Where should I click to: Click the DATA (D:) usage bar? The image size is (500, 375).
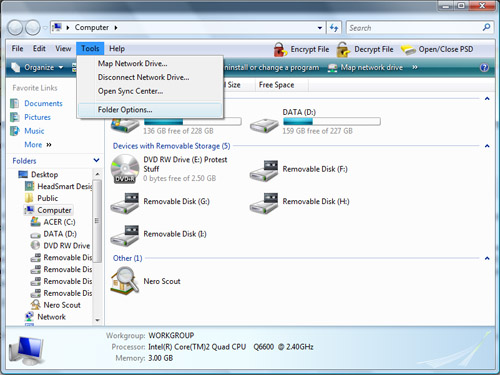[x=332, y=121]
